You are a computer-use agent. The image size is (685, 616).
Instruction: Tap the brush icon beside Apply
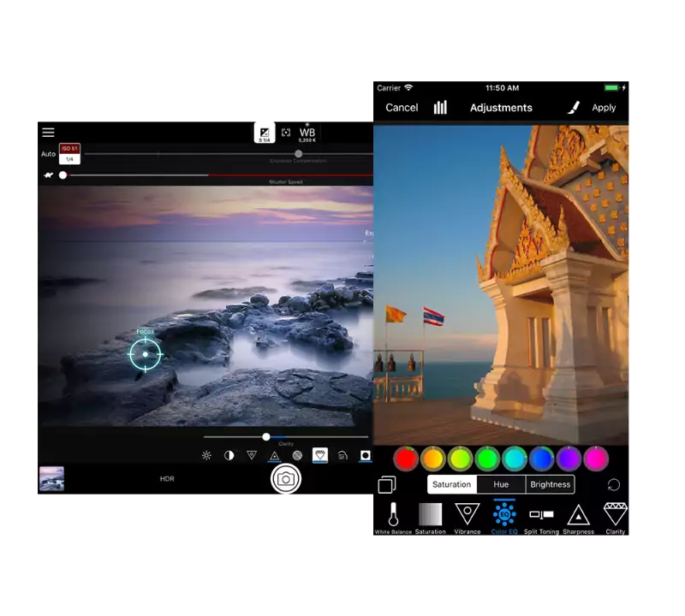(x=574, y=108)
